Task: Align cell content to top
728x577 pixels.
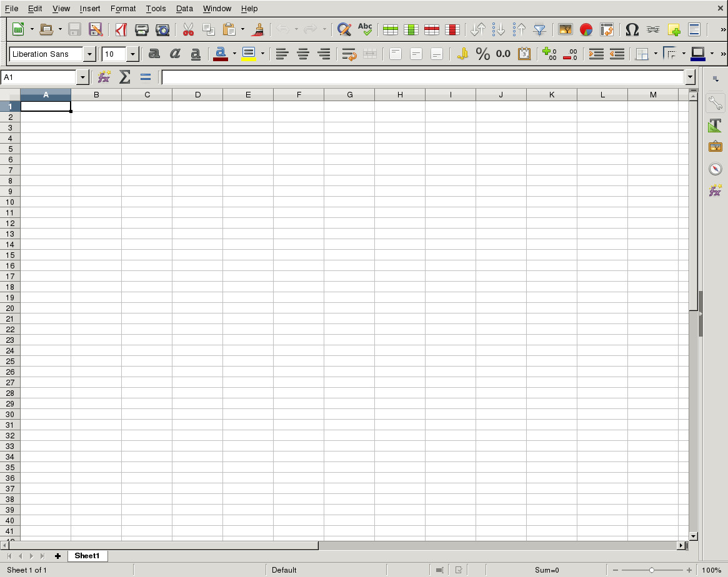Action: click(x=396, y=54)
